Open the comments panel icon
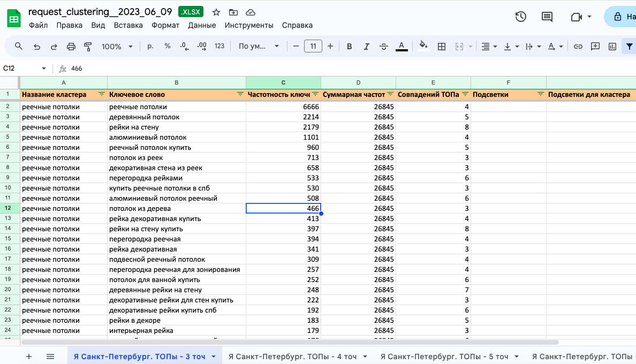The height and width of the screenshot is (364, 636). point(547,17)
